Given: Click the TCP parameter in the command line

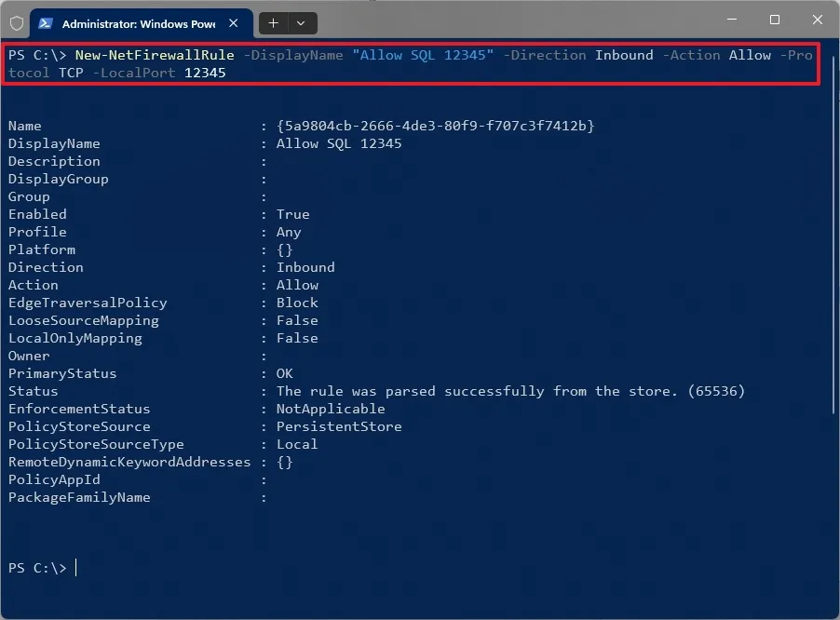Looking at the screenshot, I should point(70,73).
